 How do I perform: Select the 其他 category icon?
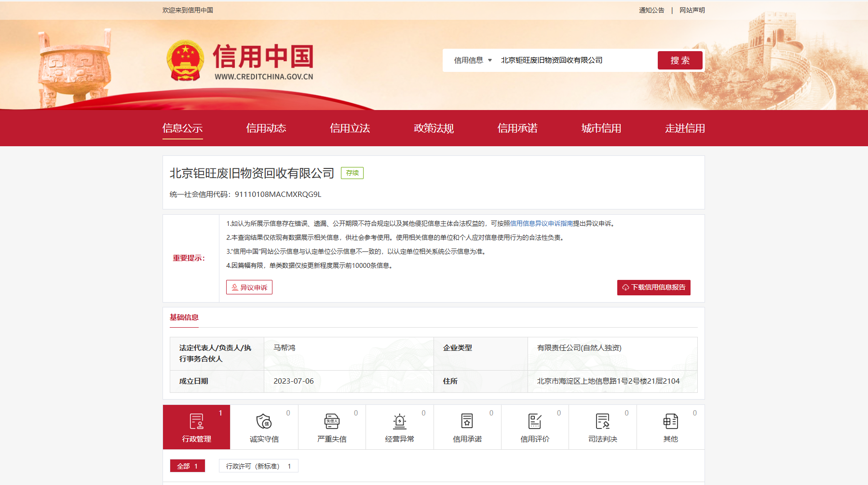(x=670, y=421)
